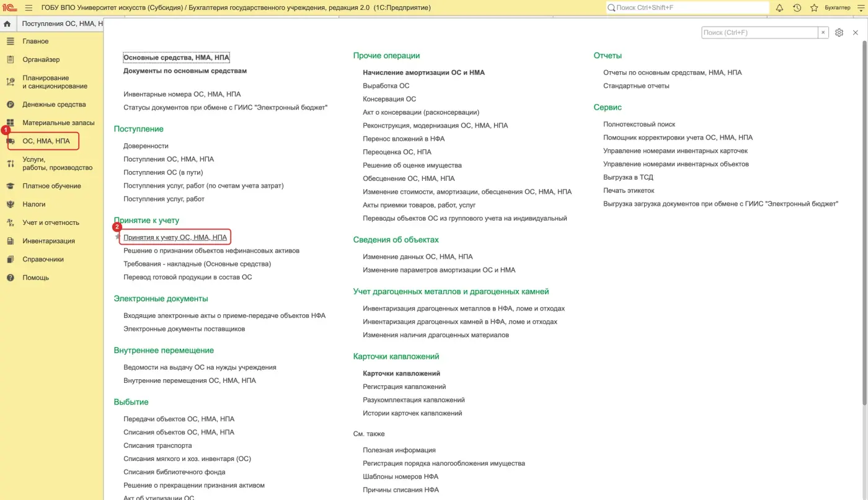Open the 1C logo main menu
Screen dimensions: 868x500
point(9,7)
